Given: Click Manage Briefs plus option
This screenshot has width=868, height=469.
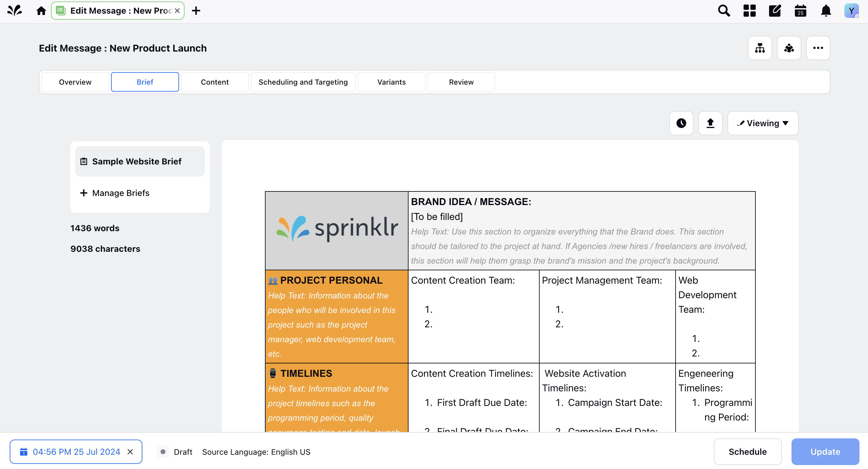Looking at the screenshot, I should click(x=114, y=193).
